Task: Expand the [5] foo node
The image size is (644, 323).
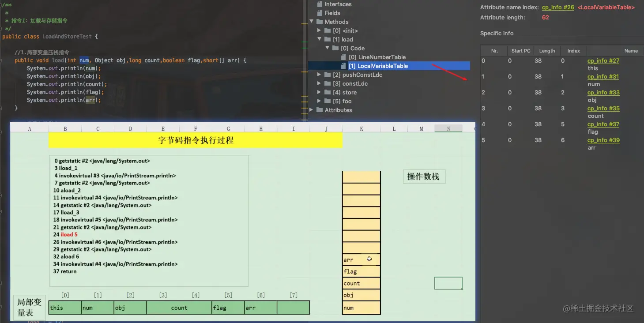Action: 320,101
